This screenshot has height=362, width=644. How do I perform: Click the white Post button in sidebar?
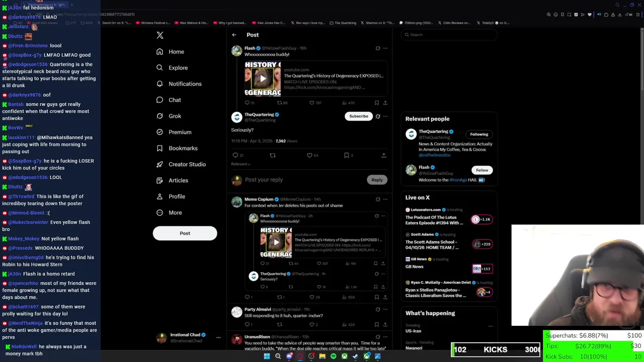tap(185, 233)
